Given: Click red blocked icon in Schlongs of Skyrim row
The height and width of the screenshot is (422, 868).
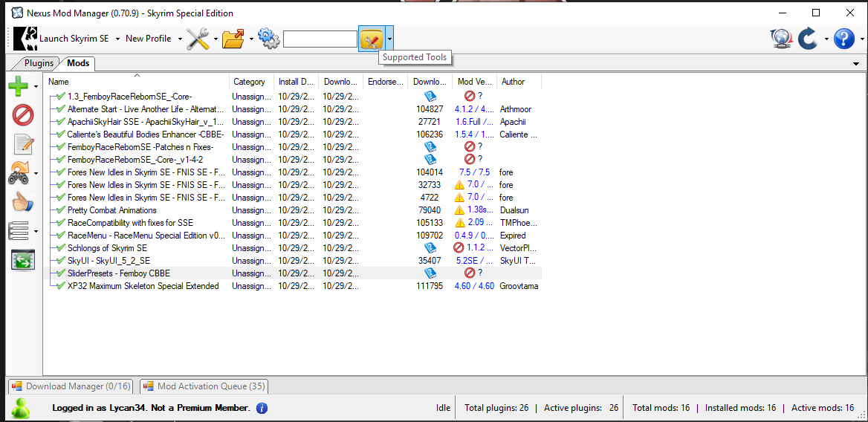Looking at the screenshot, I should tap(459, 248).
